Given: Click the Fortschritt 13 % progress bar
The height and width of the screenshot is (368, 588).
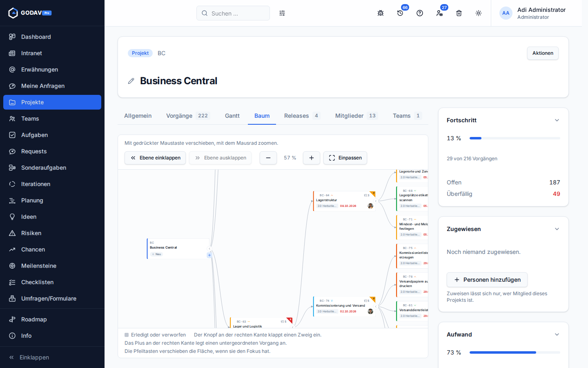Looking at the screenshot, I should 515,138.
